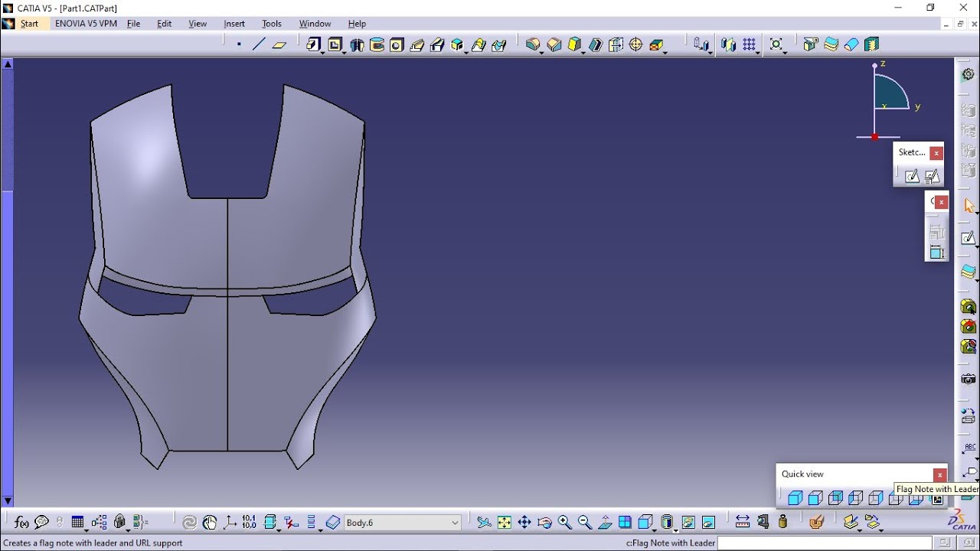Close the Quick view floating toolbar

point(939,474)
